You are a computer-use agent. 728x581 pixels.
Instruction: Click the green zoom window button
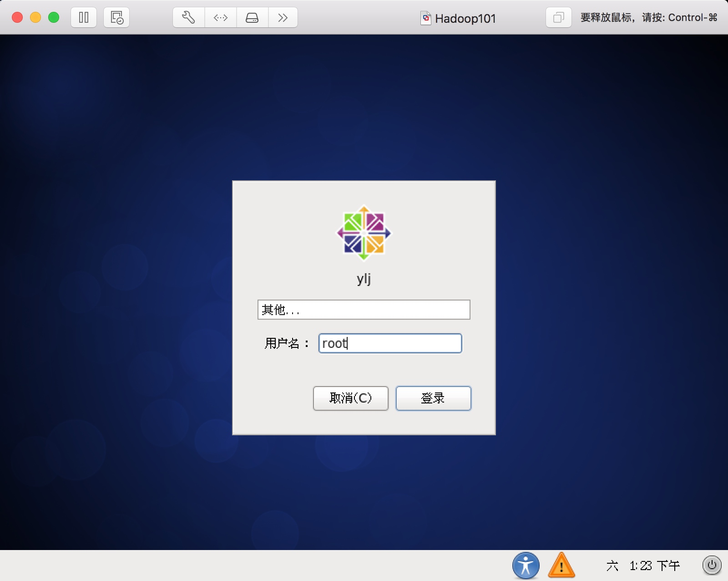[x=54, y=17]
